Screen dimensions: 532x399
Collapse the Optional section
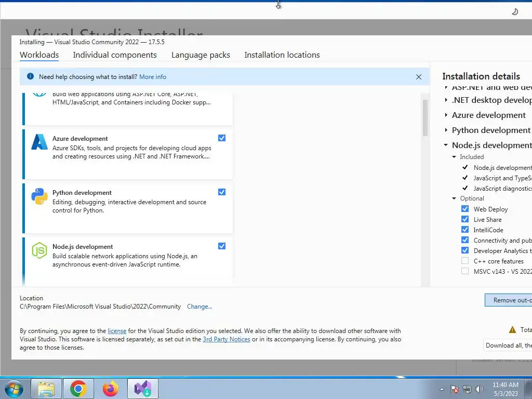[x=454, y=198]
